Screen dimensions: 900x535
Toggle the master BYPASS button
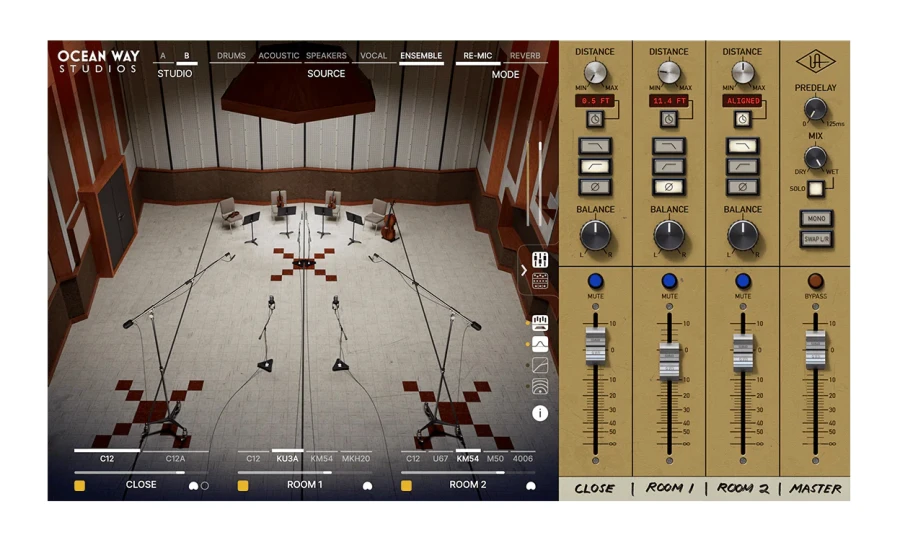[x=815, y=281]
